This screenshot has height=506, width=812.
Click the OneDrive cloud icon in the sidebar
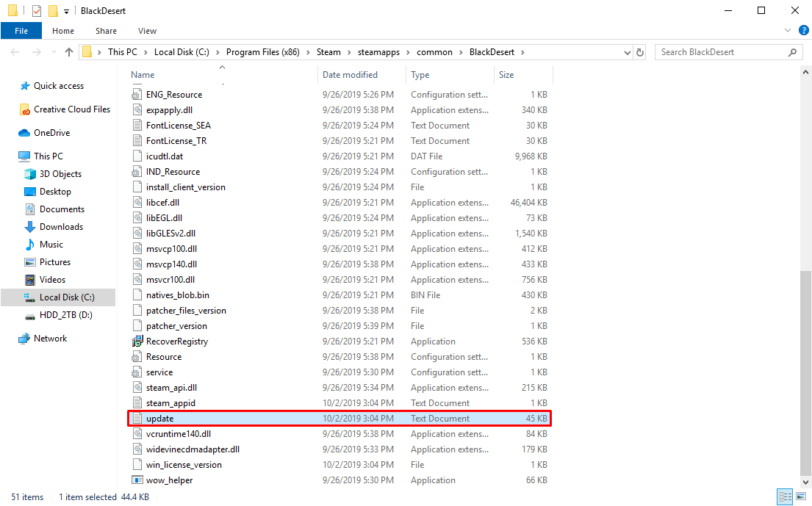pos(24,133)
